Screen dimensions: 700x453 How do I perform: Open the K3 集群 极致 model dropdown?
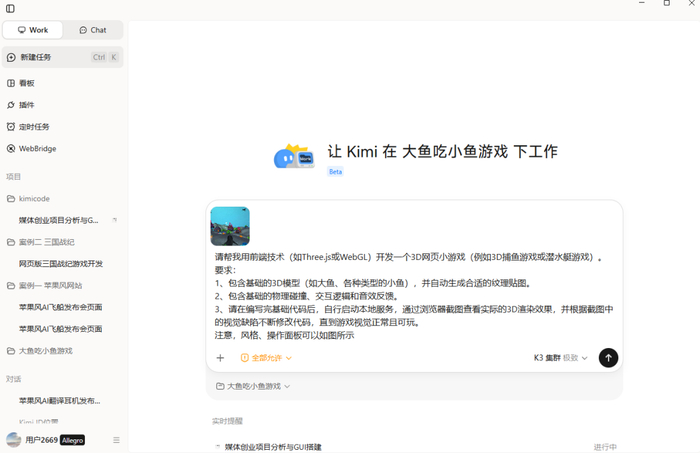point(561,358)
